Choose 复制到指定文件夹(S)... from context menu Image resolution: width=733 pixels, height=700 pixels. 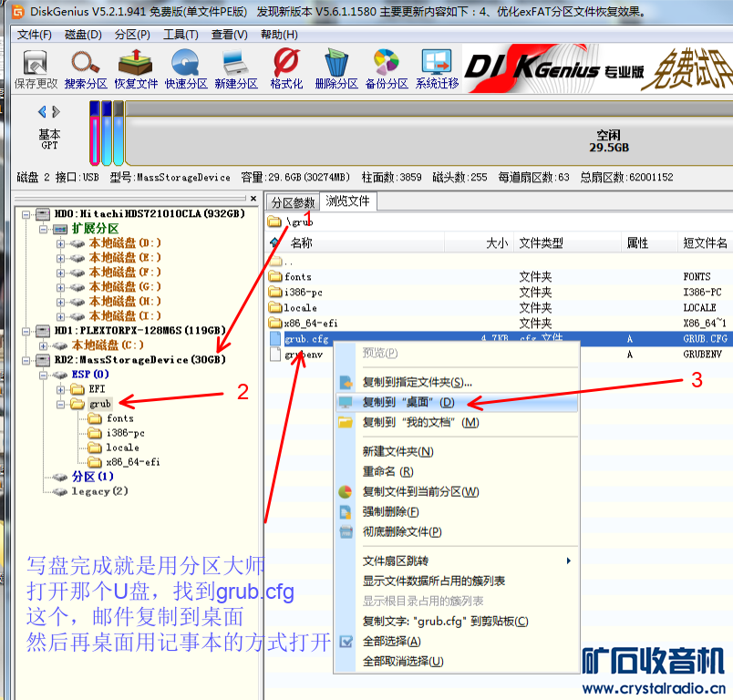457,382
